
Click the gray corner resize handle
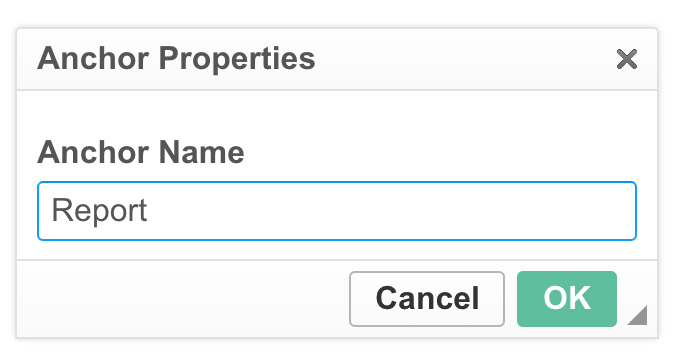pyautogui.click(x=638, y=315)
